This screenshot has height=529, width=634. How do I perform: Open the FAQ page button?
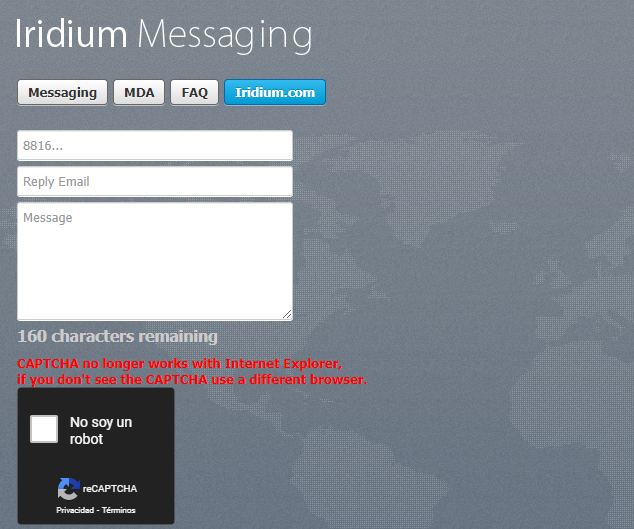(x=195, y=92)
